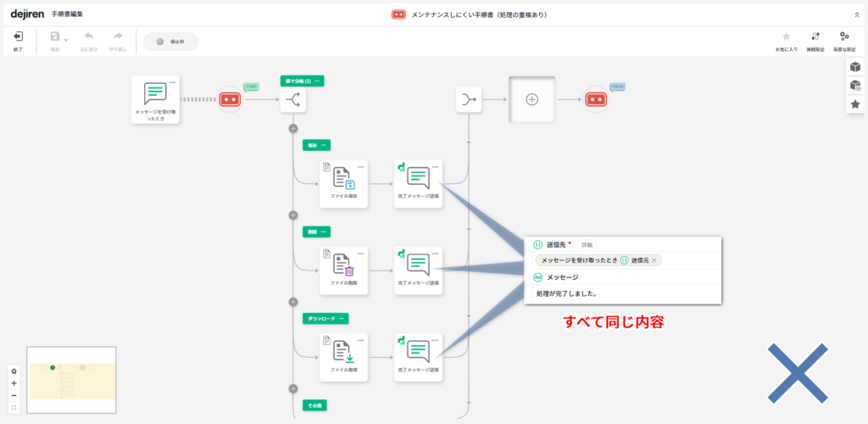
Task: Select 完了メッセージ送信 node in 保存 branch
Action: [x=419, y=184]
